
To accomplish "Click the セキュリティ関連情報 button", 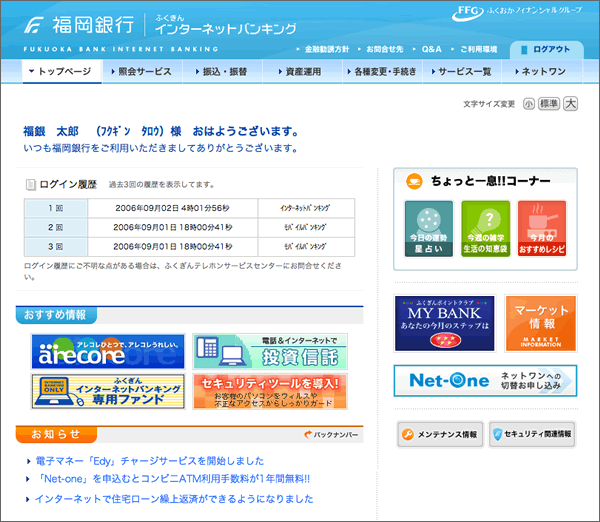I will pyautogui.click(x=532, y=434).
